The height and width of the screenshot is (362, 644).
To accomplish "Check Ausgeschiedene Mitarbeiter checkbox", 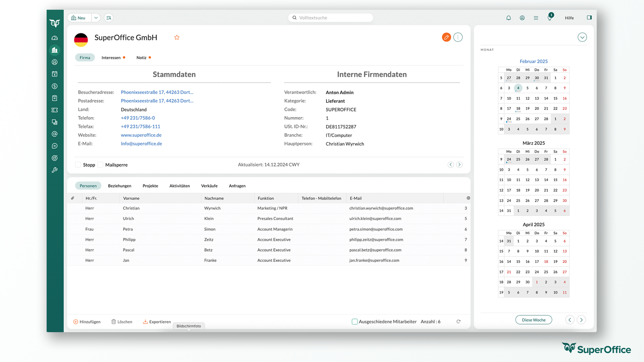I will click(x=355, y=321).
